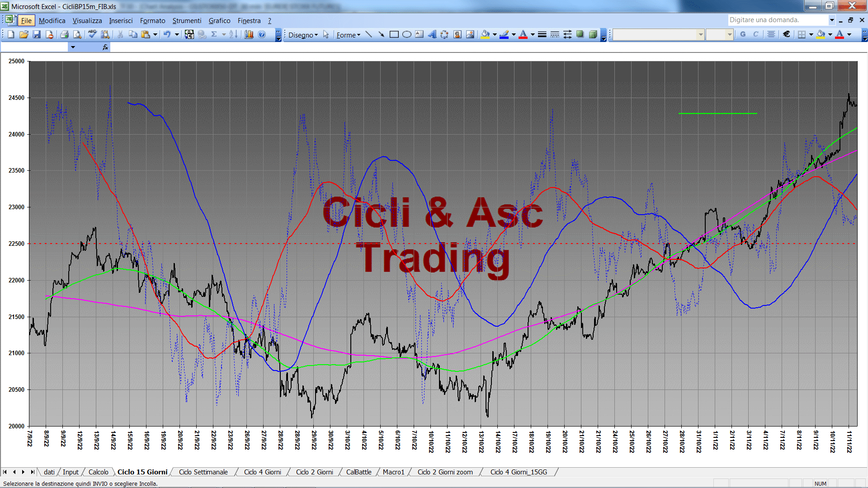868x488 pixels.
Task: Open the Euro conversion tool icon
Action: (x=189, y=34)
